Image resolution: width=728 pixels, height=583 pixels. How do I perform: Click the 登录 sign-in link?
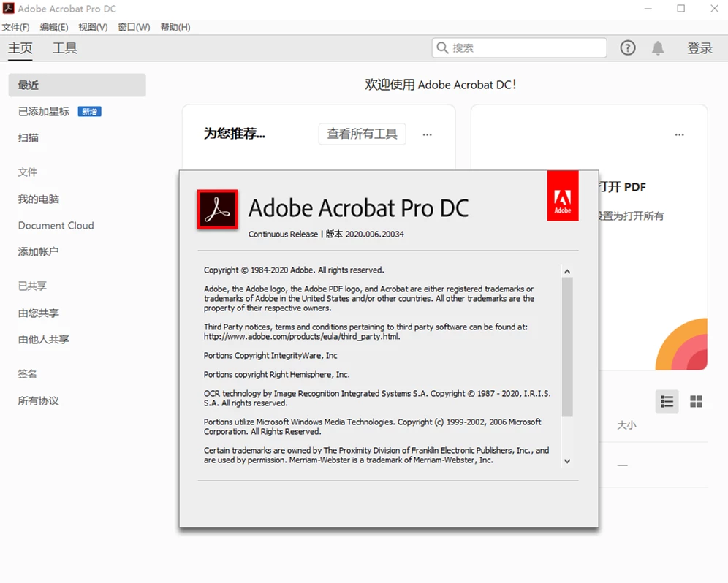pos(699,47)
